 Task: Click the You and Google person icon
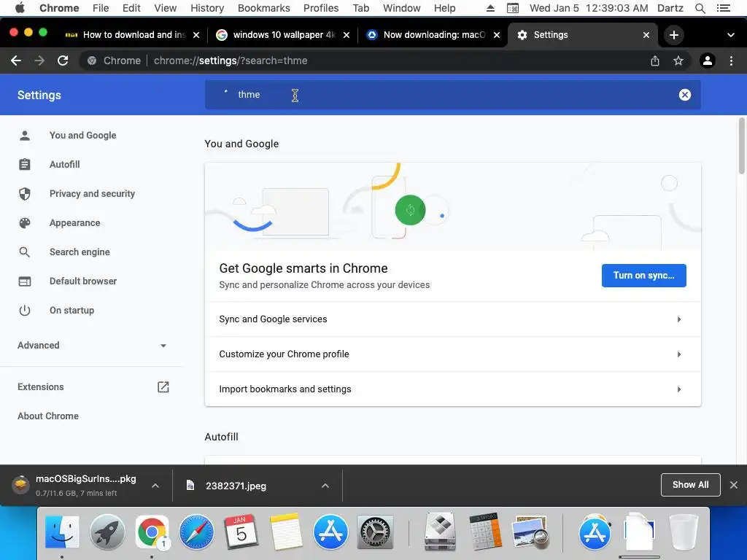click(x=25, y=135)
